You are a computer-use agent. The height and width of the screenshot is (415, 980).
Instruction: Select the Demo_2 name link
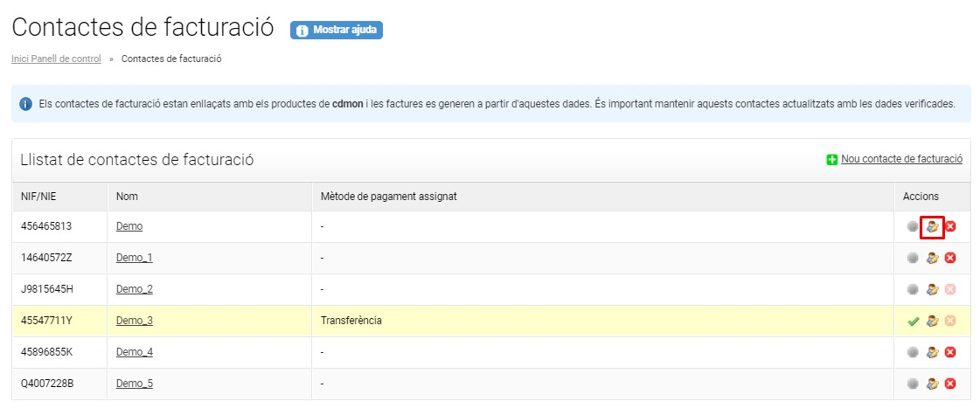tap(135, 289)
